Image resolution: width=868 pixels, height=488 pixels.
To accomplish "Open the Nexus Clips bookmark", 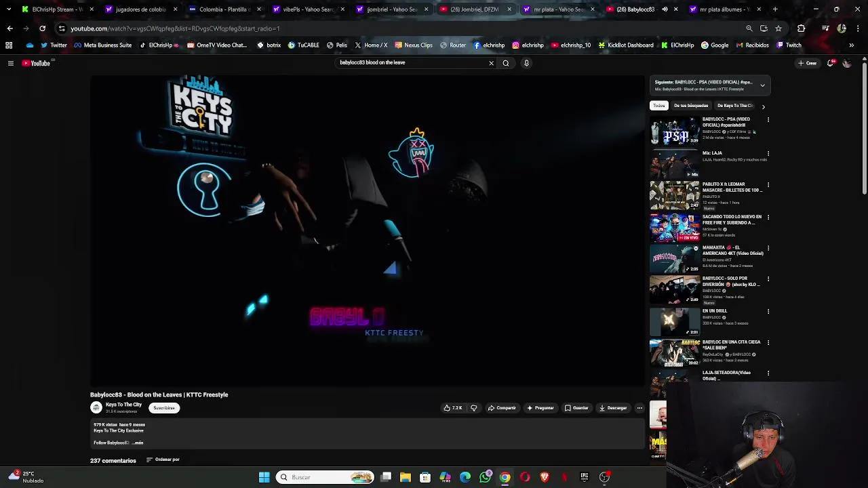I will pos(413,45).
